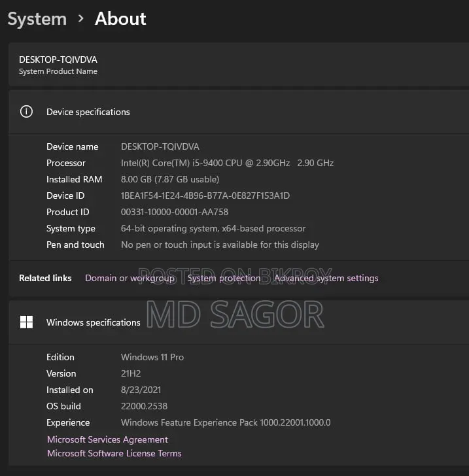469x476 pixels.
Task: Select Windows Feature Experience Pack value
Action: (226, 422)
